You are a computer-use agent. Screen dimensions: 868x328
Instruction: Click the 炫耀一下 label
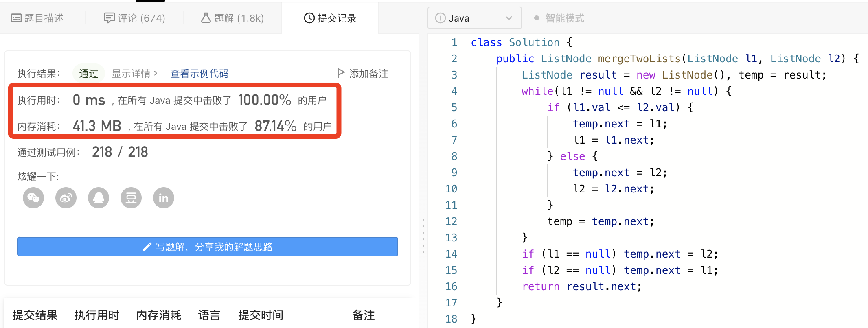click(x=38, y=177)
